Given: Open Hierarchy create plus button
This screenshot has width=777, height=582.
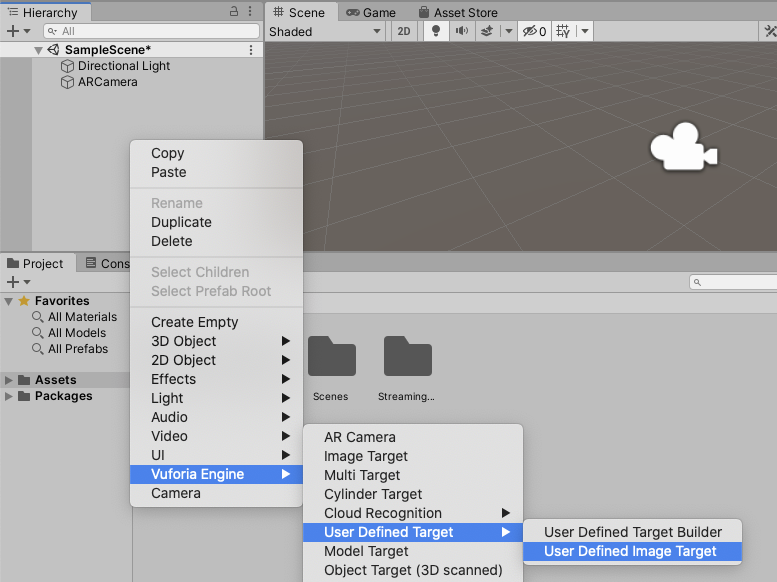Looking at the screenshot, I should pyautogui.click(x=13, y=31).
